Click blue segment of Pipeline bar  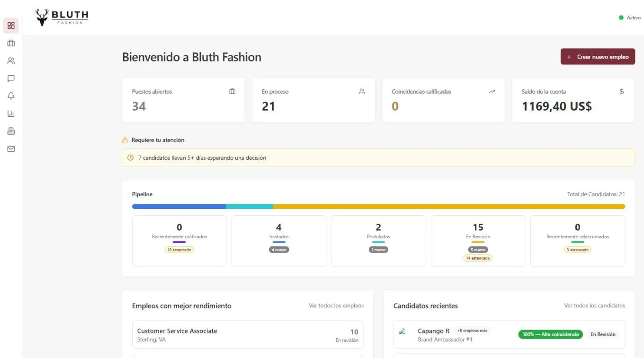tap(179, 207)
